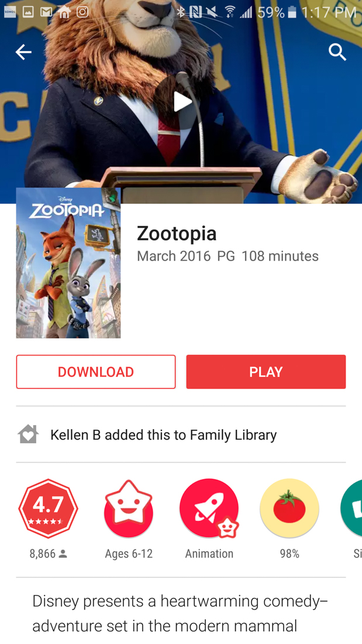The height and width of the screenshot is (644, 362).
Task: Click the DOWNLOAD button
Action: click(96, 372)
